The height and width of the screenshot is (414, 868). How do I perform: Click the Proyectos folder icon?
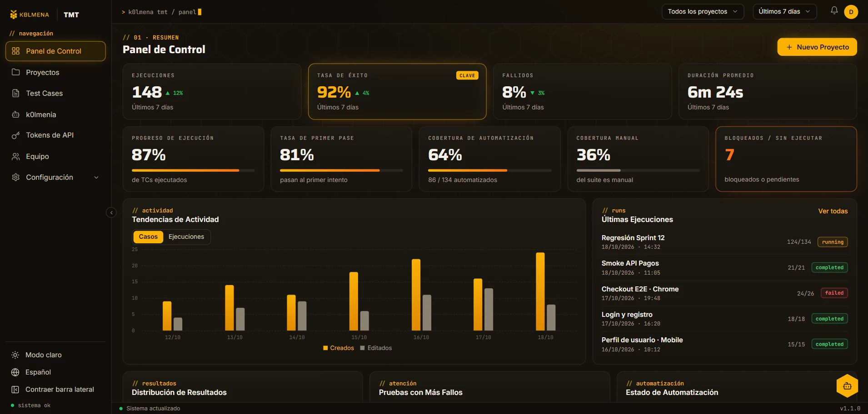[x=16, y=72]
